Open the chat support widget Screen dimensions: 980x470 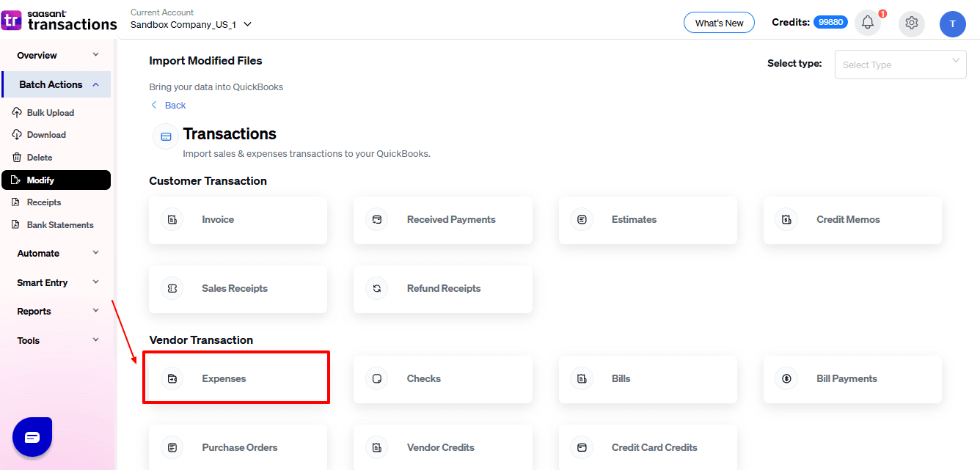32,437
